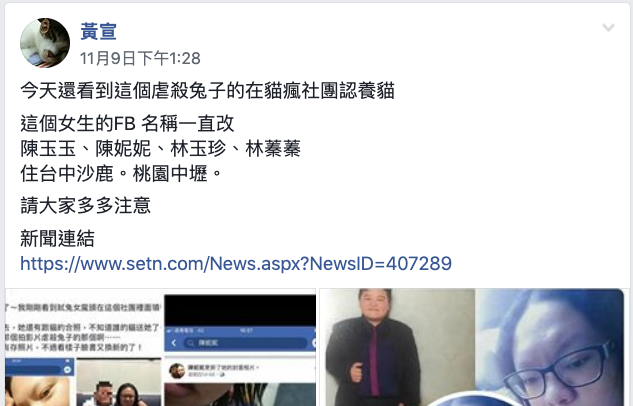Open the poster's round cat profile picture
Image resolution: width=633 pixels, height=406 pixels.
pyautogui.click(x=45, y=43)
